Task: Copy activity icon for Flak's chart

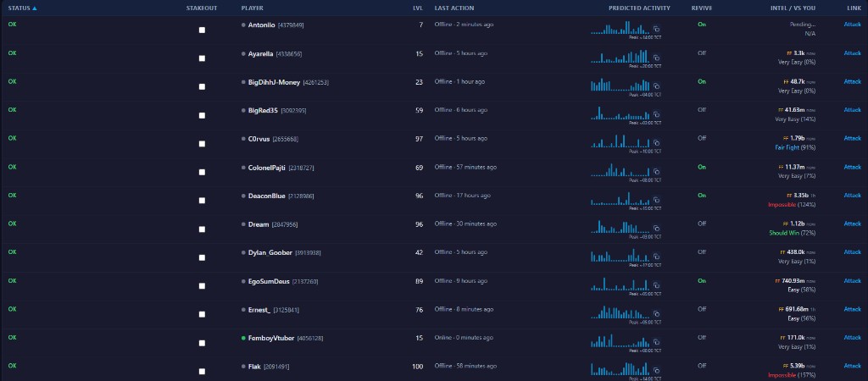Action: click(x=657, y=371)
